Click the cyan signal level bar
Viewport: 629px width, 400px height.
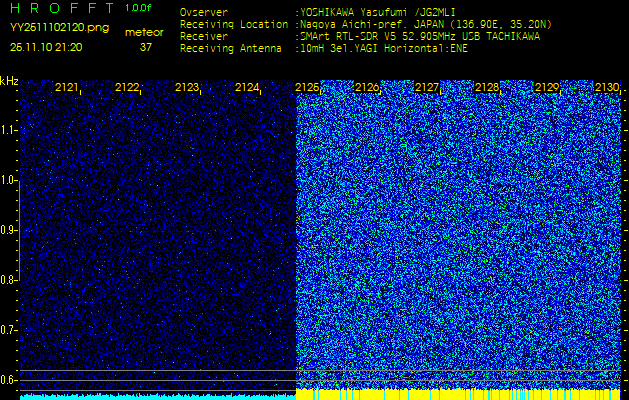(x=158, y=397)
